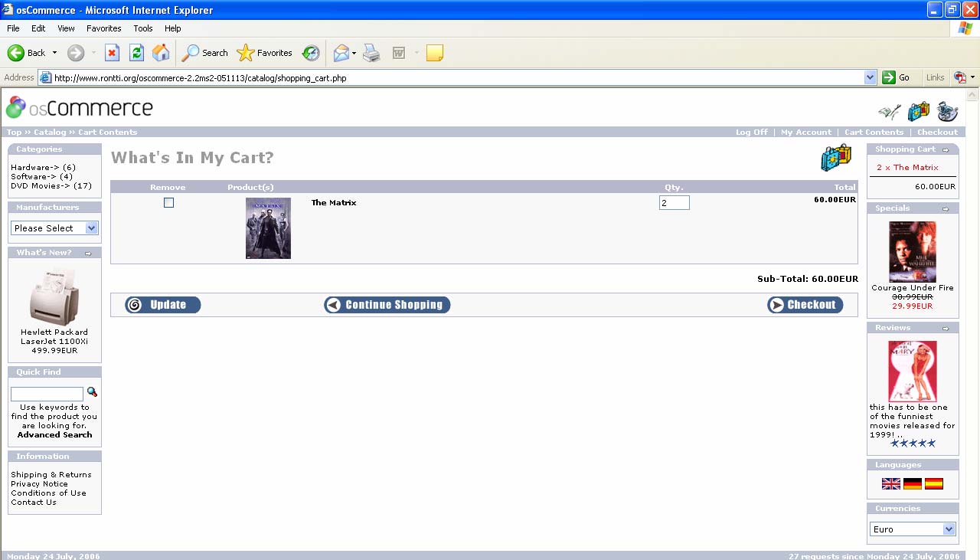The height and width of the screenshot is (560, 980).
Task: Switch language to German flag
Action: [x=913, y=484]
